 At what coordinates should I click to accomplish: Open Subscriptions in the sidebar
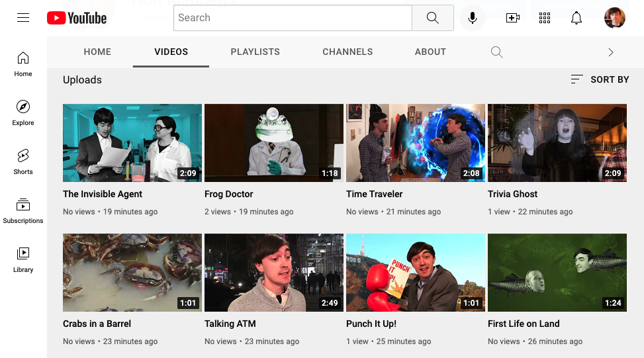[x=23, y=210]
